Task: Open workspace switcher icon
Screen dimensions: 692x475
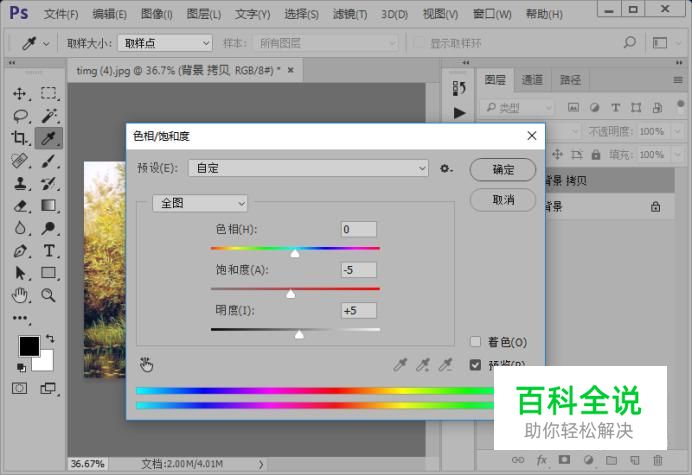Action: pyautogui.click(x=660, y=43)
